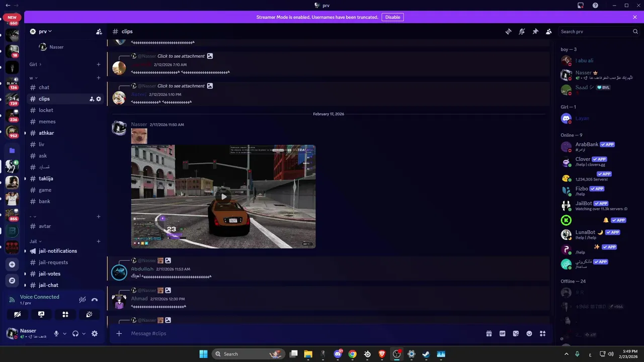Send a gift icon in message bar

[x=489, y=333]
